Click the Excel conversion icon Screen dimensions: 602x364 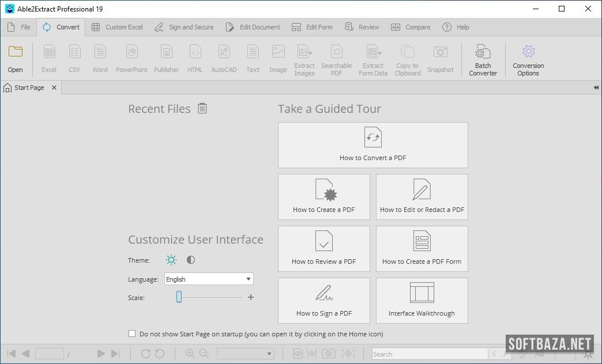[49, 52]
